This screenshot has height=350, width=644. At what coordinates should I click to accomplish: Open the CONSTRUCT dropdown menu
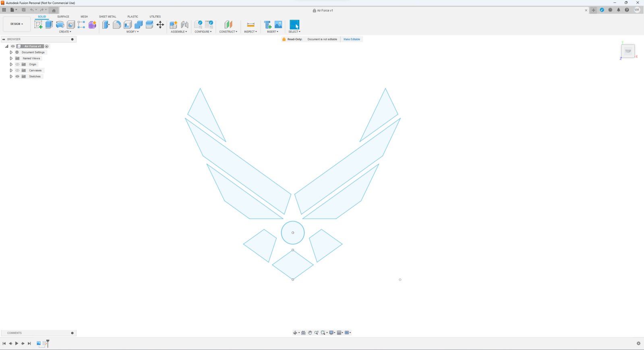point(228,32)
